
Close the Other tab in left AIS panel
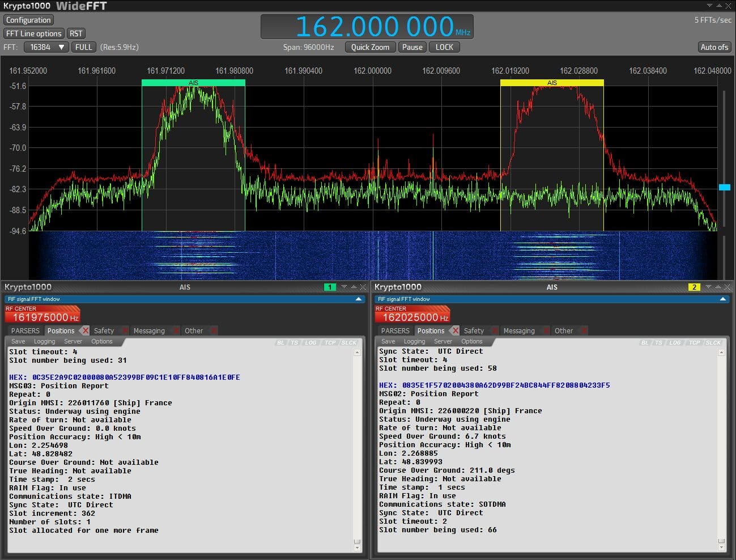pos(213,330)
